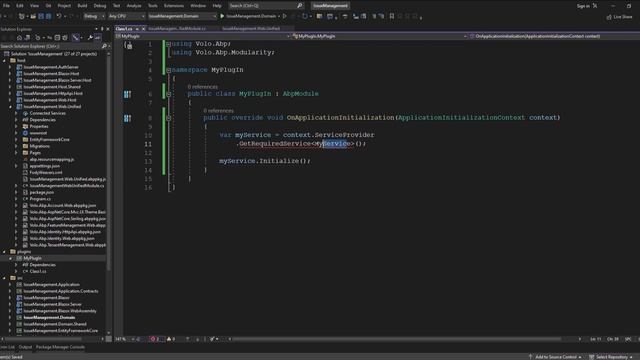Select IssueManagement.Blazor.Host project
Image resolution: width=640 pixels, height=360 pixels.
tap(51, 73)
